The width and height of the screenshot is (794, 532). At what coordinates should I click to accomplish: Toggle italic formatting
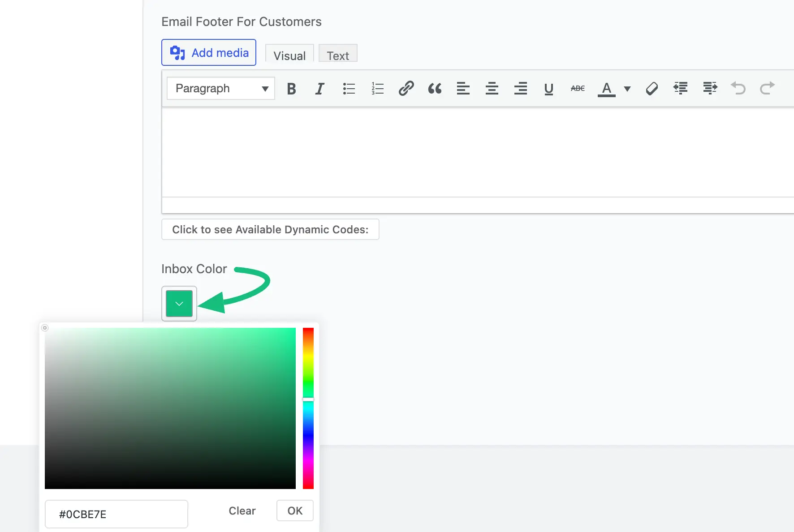point(319,89)
